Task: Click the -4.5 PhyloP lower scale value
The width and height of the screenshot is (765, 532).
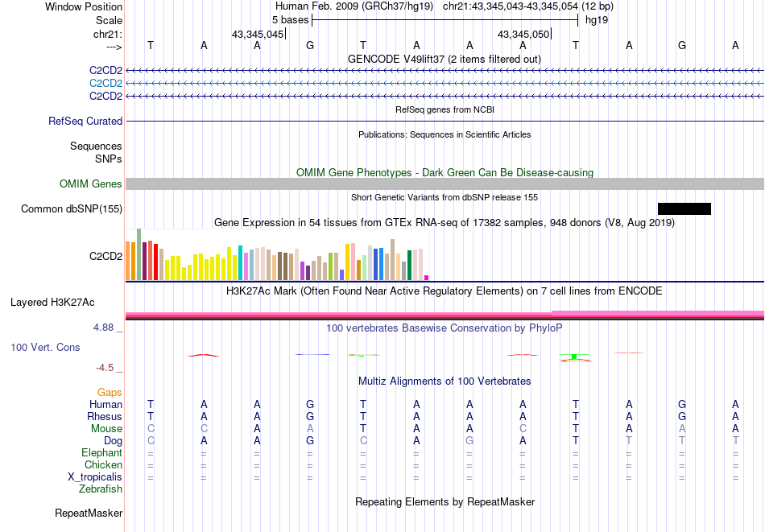Action: click(105, 368)
